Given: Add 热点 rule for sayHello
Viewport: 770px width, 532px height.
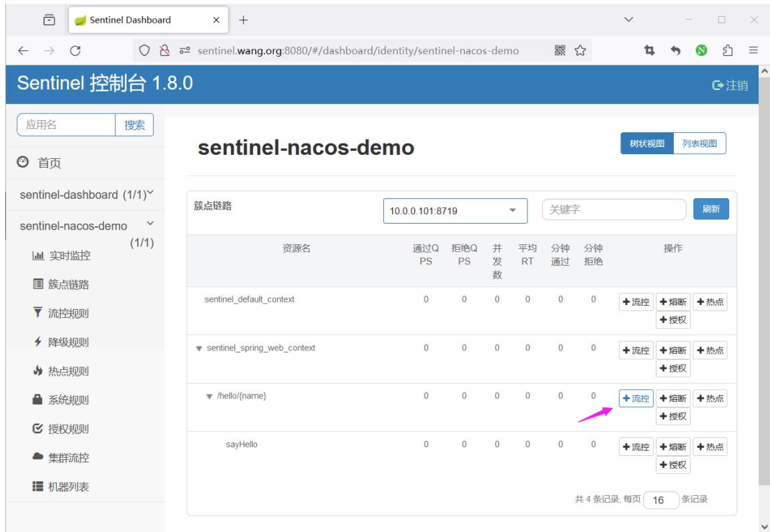Looking at the screenshot, I should tap(710, 447).
